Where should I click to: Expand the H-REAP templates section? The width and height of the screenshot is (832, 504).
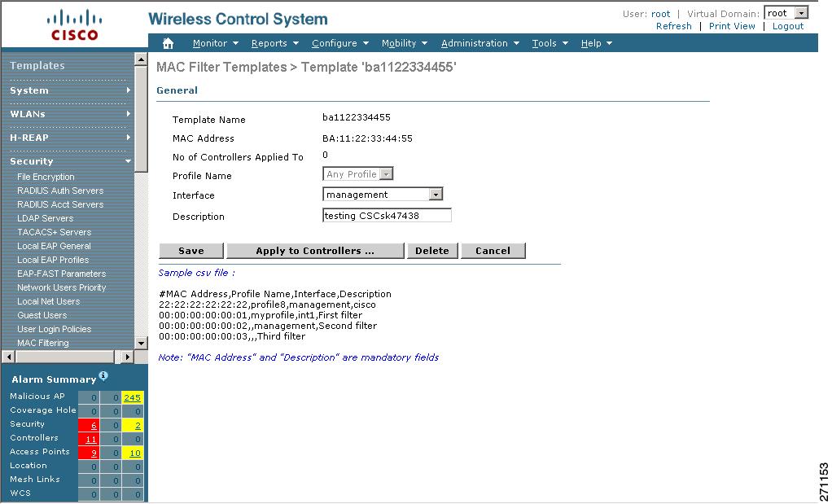tap(70, 138)
